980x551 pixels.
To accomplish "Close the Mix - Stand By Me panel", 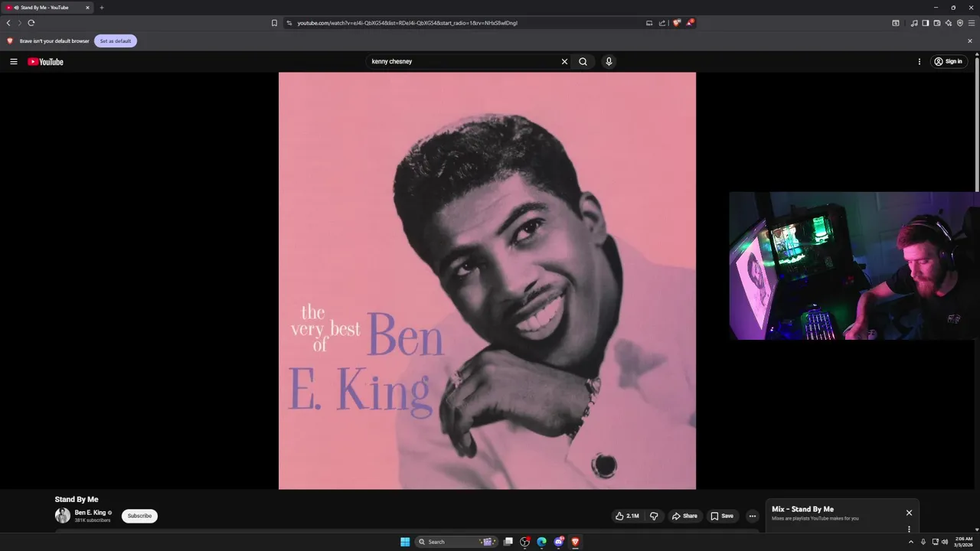I will (x=909, y=513).
